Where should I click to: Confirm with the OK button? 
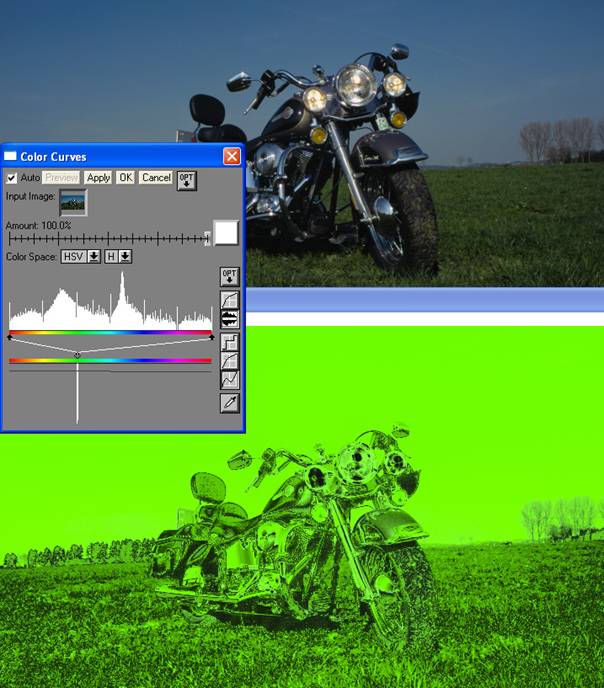[125, 178]
